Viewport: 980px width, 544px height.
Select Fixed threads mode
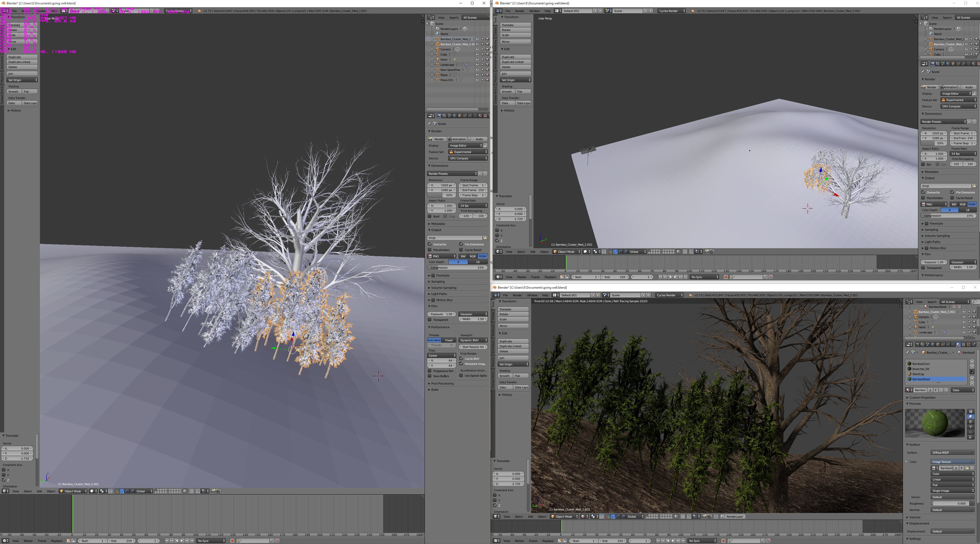449,340
